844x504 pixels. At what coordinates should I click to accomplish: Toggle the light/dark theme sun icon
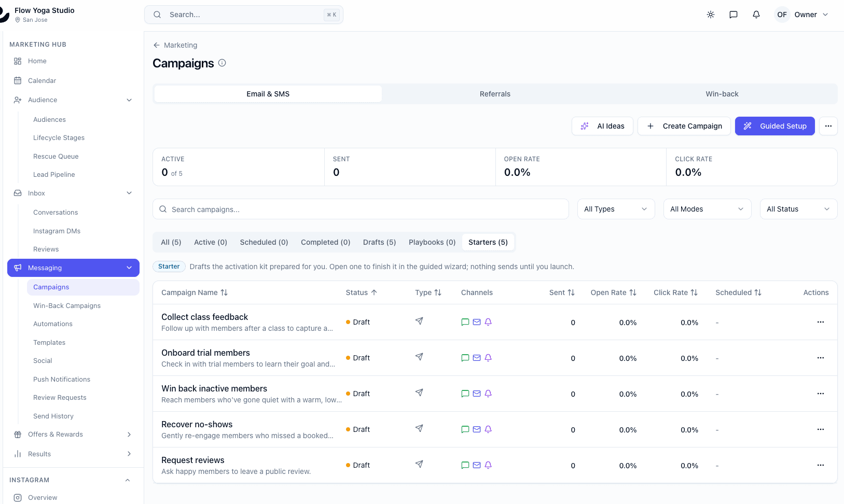[x=711, y=15]
